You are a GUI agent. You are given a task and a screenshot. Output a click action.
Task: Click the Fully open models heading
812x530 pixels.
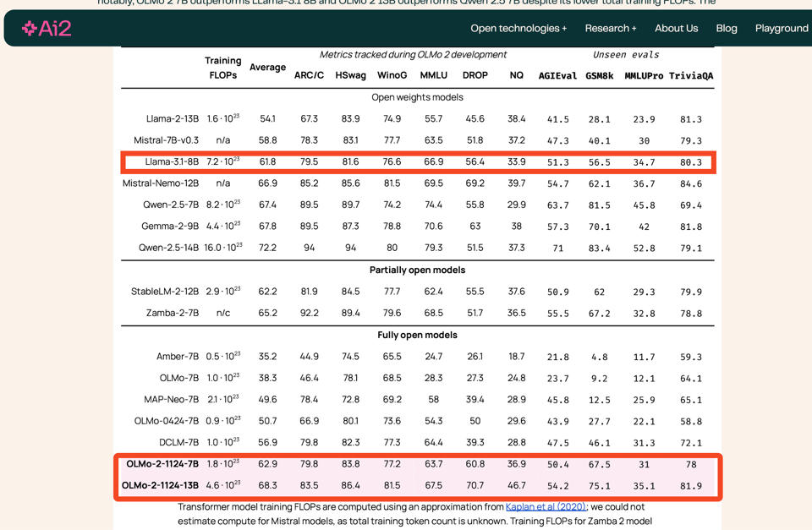[417, 336]
